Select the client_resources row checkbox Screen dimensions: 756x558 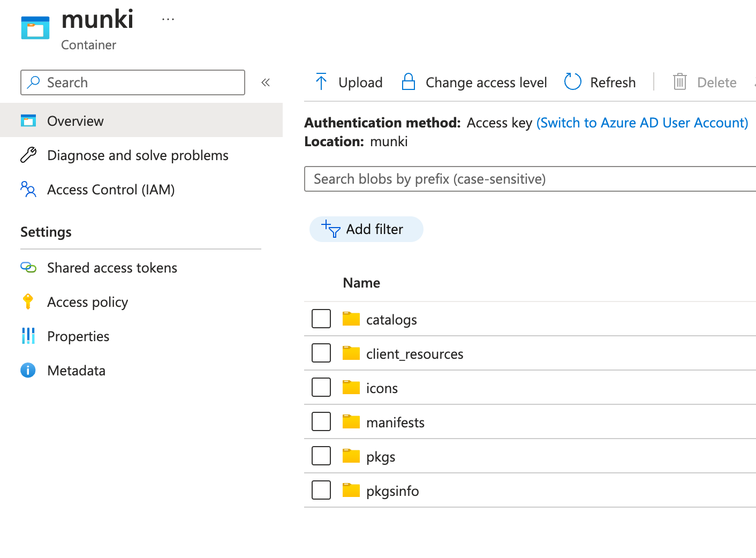[x=321, y=353]
